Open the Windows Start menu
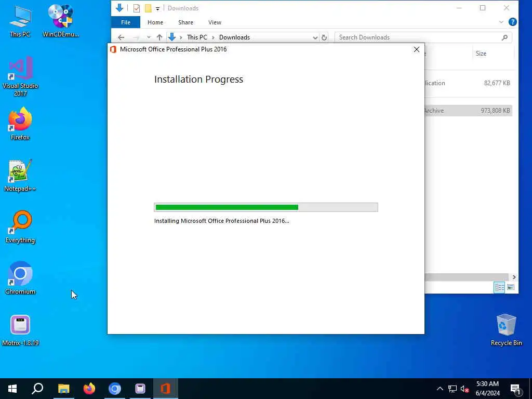This screenshot has height=399, width=532. click(12, 389)
